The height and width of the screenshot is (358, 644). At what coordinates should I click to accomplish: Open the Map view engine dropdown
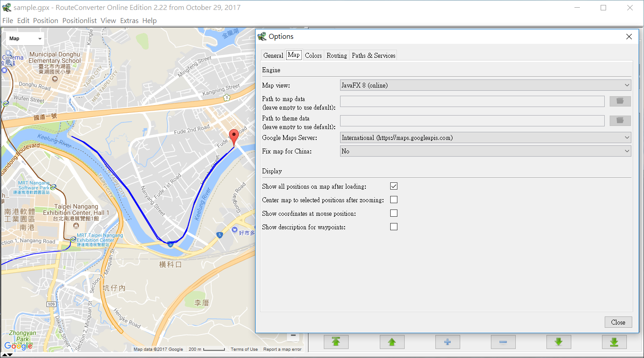(x=485, y=85)
